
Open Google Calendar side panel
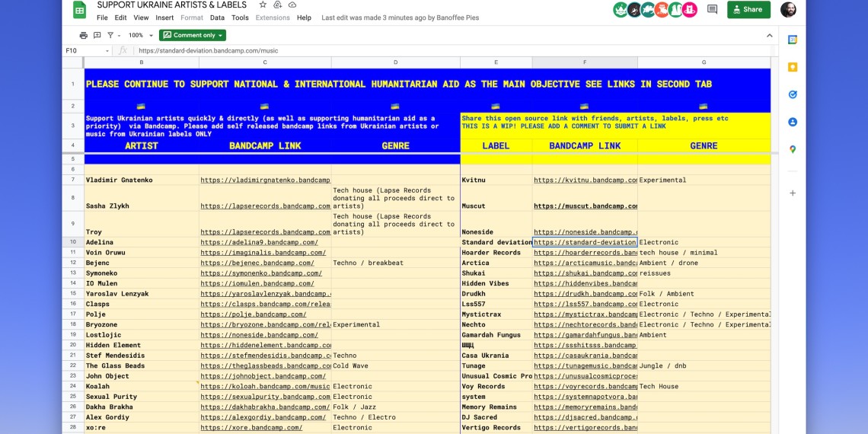(x=792, y=40)
